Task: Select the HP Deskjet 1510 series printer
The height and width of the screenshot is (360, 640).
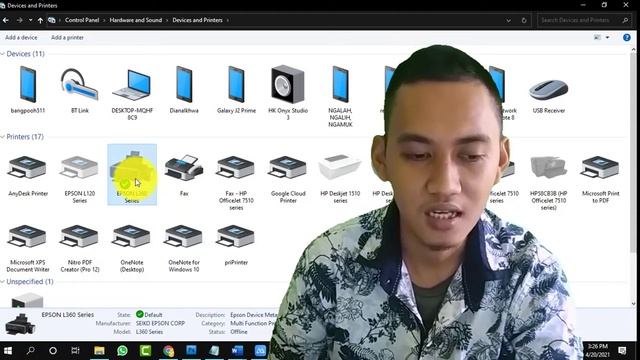Action: tap(340, 179)
